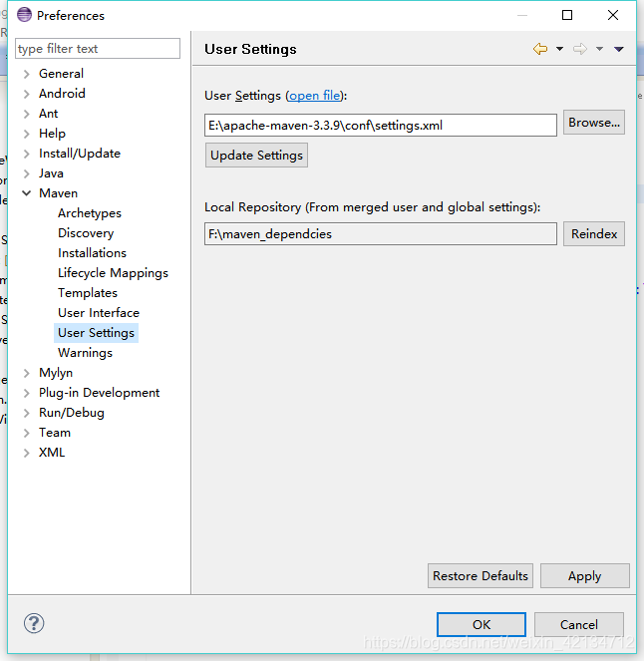The height and width of the screenshot is (661, 644).
Task: Expand the General preferences category
Action: pyautogui.click(x=27, y=74)
